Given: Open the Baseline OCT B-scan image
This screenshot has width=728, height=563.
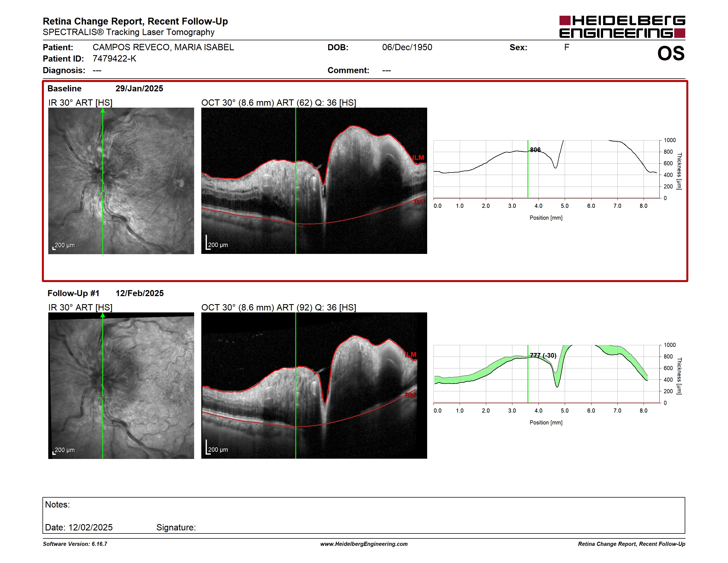Looking at the screenshot, I should [314, 181].
